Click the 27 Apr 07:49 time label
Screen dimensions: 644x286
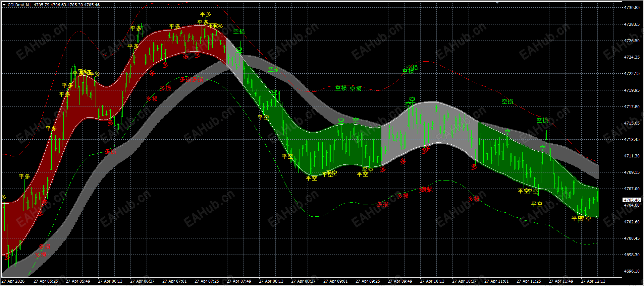tap(239, 281)
